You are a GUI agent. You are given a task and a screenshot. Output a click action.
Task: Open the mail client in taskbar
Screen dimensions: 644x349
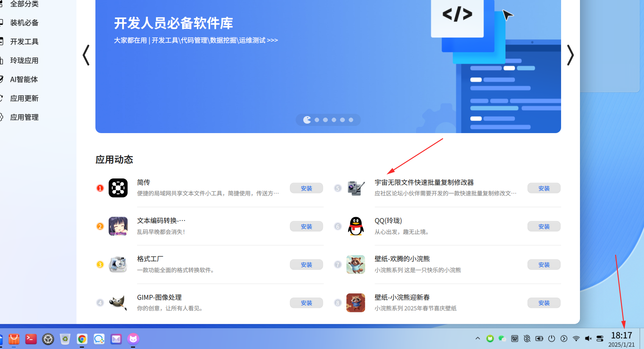tap(116, 339)
